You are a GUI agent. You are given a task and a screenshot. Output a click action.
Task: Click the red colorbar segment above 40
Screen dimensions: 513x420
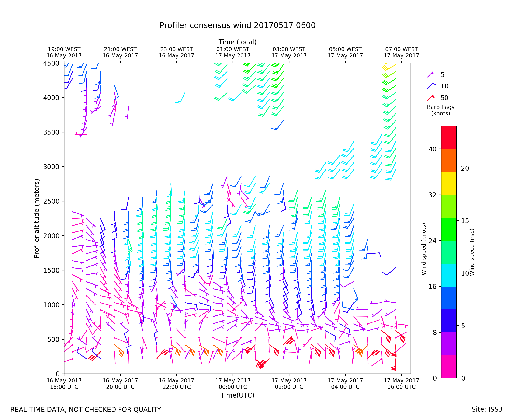(449, 137)
